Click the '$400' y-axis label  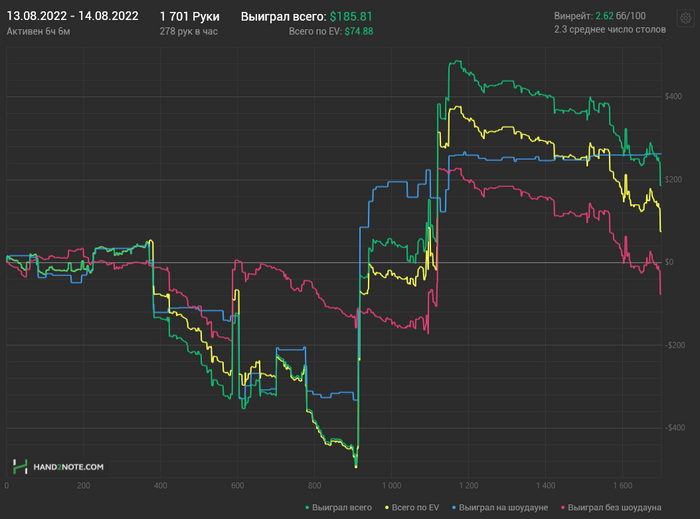pos(673,96)
